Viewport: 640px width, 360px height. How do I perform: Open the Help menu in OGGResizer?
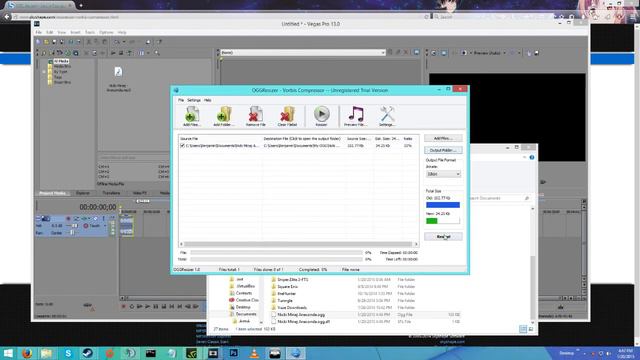tap(207, 100)
